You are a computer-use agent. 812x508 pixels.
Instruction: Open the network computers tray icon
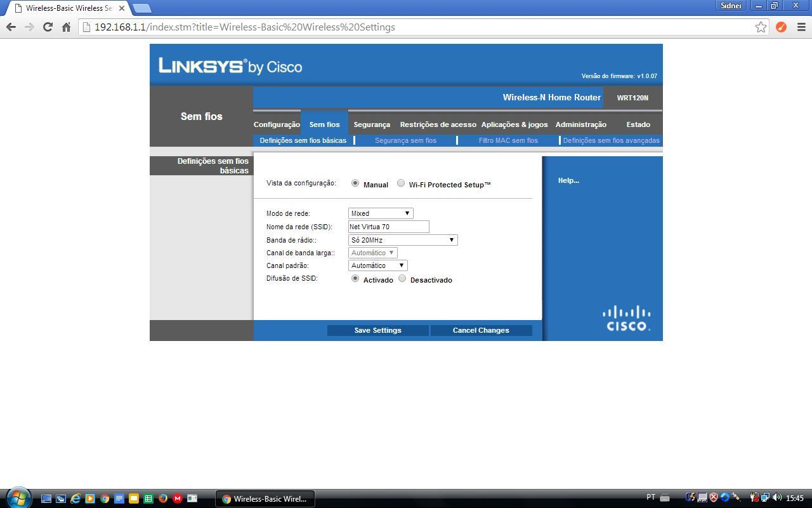tap(765, 497)
